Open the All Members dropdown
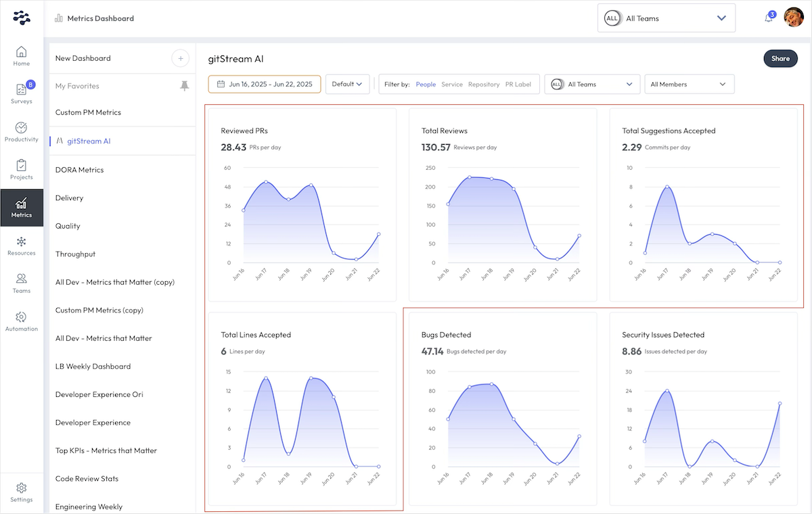This screenshot has width=812, height=514. click(x=690, y=85)
